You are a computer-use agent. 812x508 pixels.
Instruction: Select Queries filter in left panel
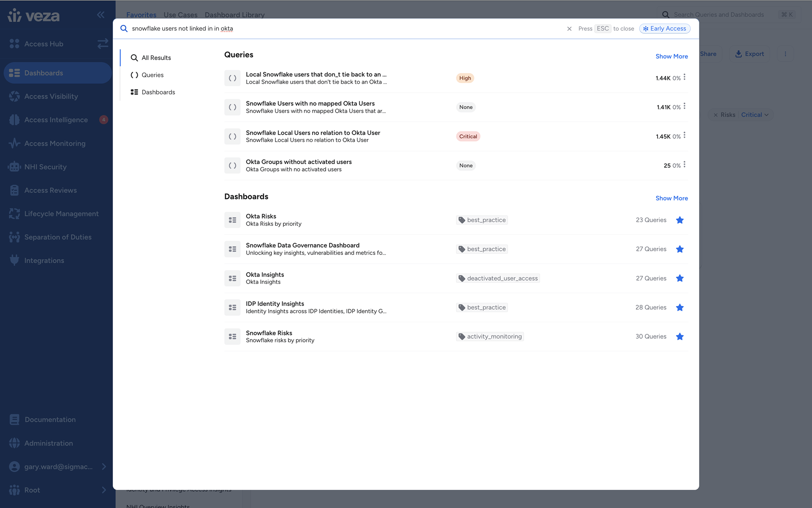coord(147,75)
